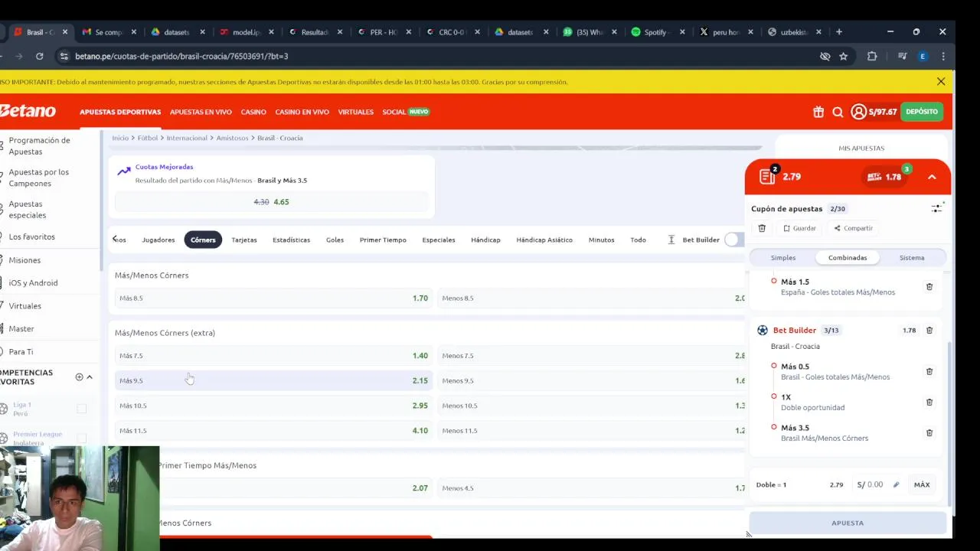Open Chrome three-dot menu
The width and height of the screenshot is (980, 551).
[x=943, y=56]
